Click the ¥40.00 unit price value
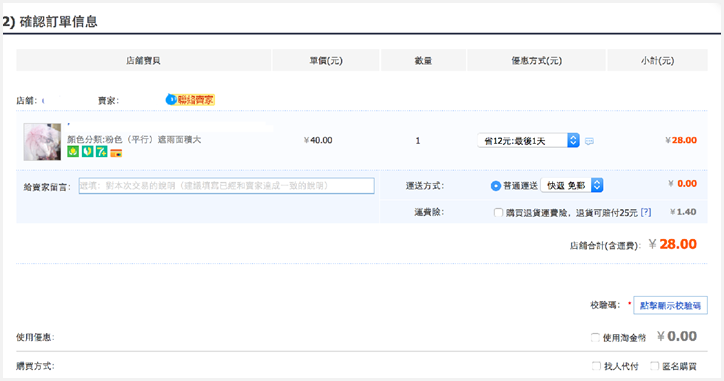 tap(318, 140)
